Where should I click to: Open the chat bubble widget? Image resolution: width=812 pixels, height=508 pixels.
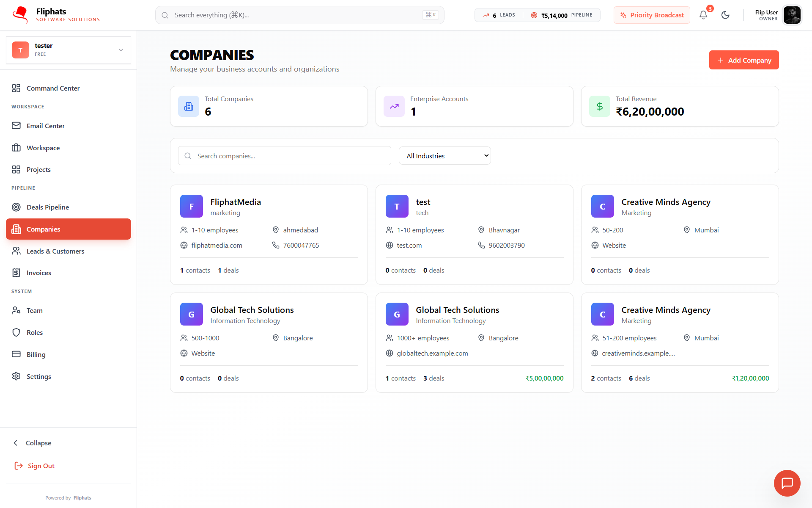(787, 483)
